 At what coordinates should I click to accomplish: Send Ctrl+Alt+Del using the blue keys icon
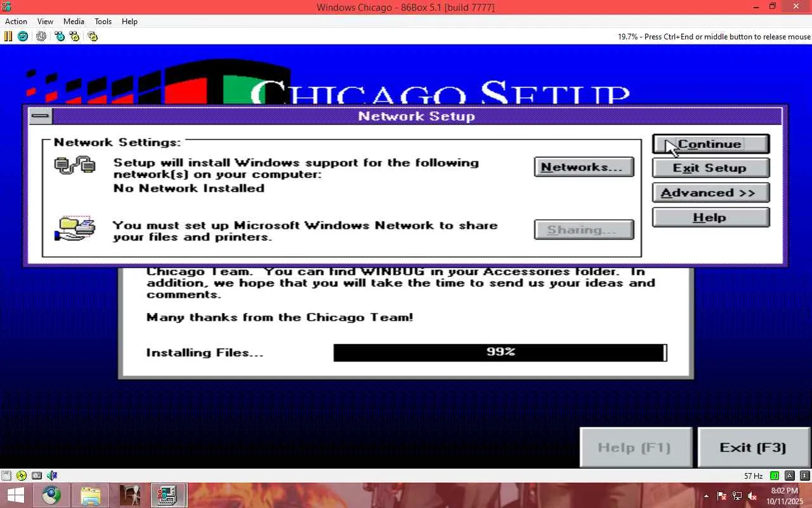point(60,36)
